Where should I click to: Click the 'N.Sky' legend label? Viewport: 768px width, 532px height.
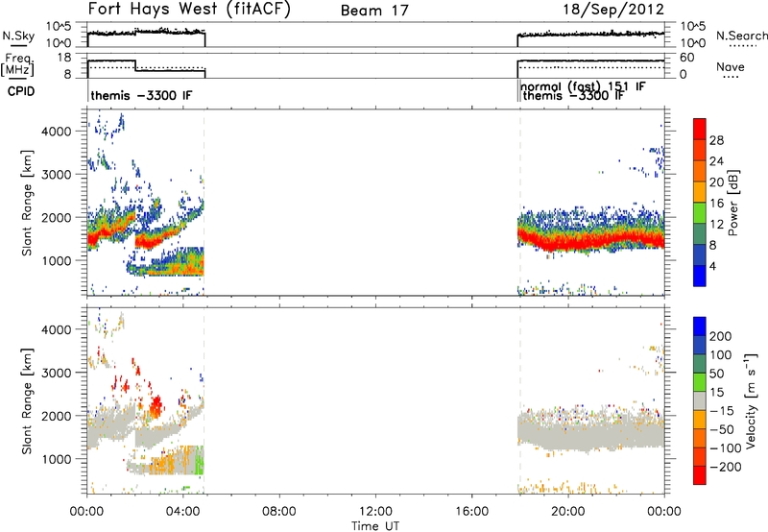[x=18, y=36]
